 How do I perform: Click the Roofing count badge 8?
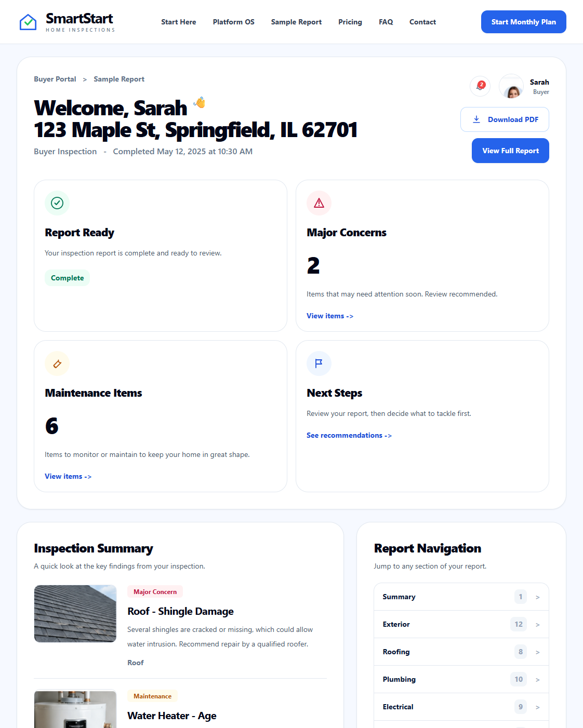click(521, 652)
